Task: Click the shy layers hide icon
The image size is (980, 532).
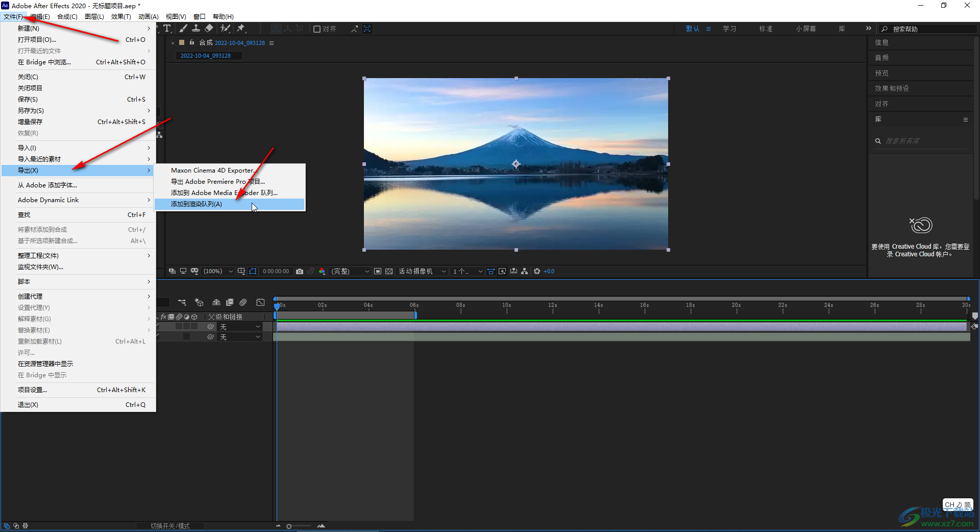Action: (216, 302)
